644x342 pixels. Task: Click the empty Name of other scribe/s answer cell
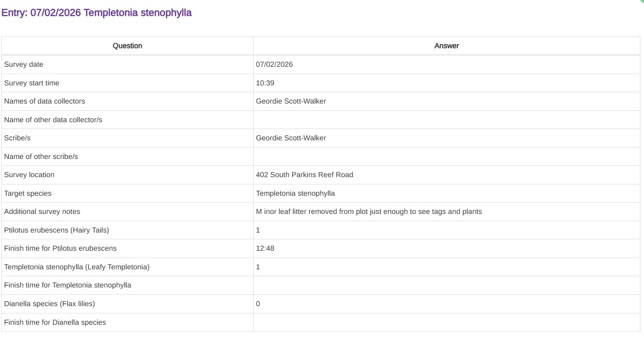click(x=447, y=157)
